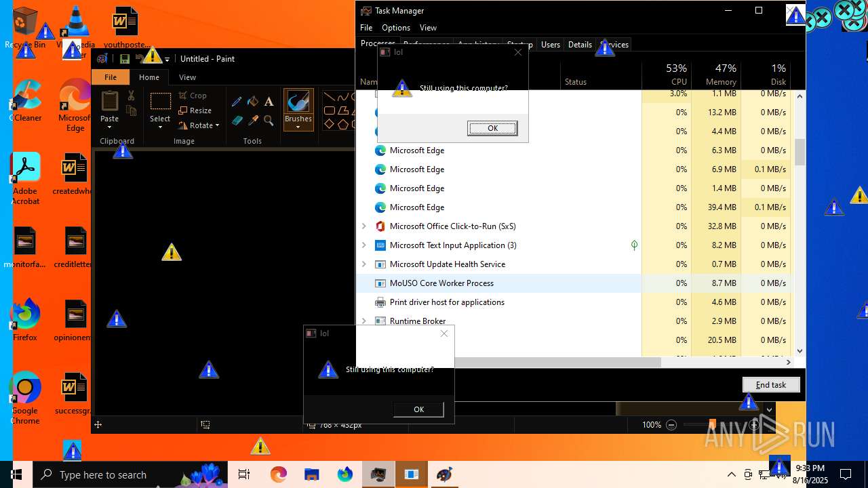Open Task Manager's View menu
The image size is (868, 488).
tap(428, 28)
